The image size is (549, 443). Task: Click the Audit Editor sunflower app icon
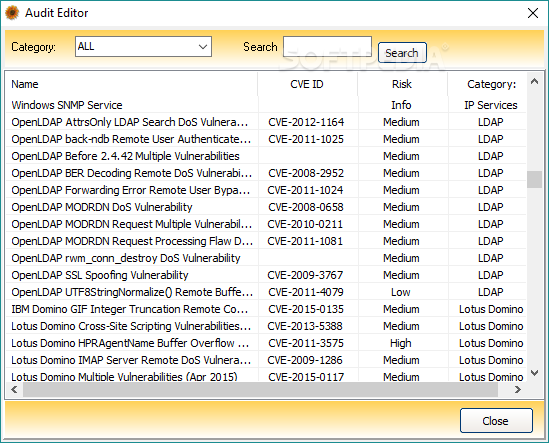tap(12, 13)
